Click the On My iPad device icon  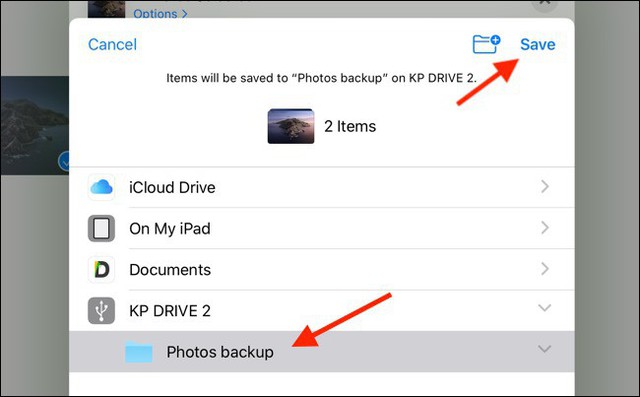[x=101, y=228]
